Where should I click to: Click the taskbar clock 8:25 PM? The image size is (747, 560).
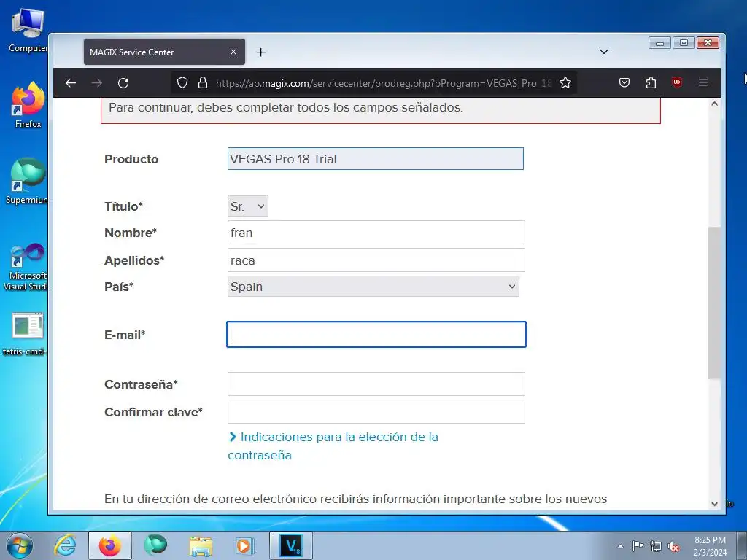[710, 545]
